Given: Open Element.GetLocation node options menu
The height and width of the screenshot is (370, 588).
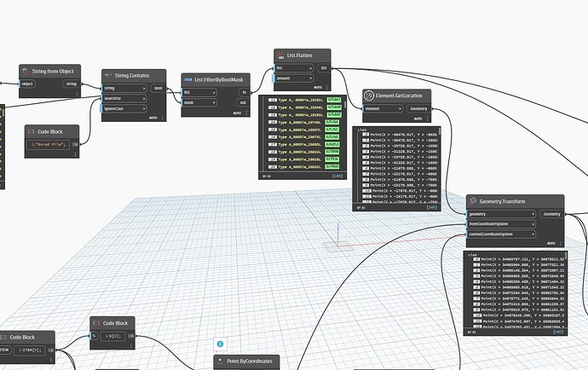Looking at the screenshot, I should tap(427, 119).
